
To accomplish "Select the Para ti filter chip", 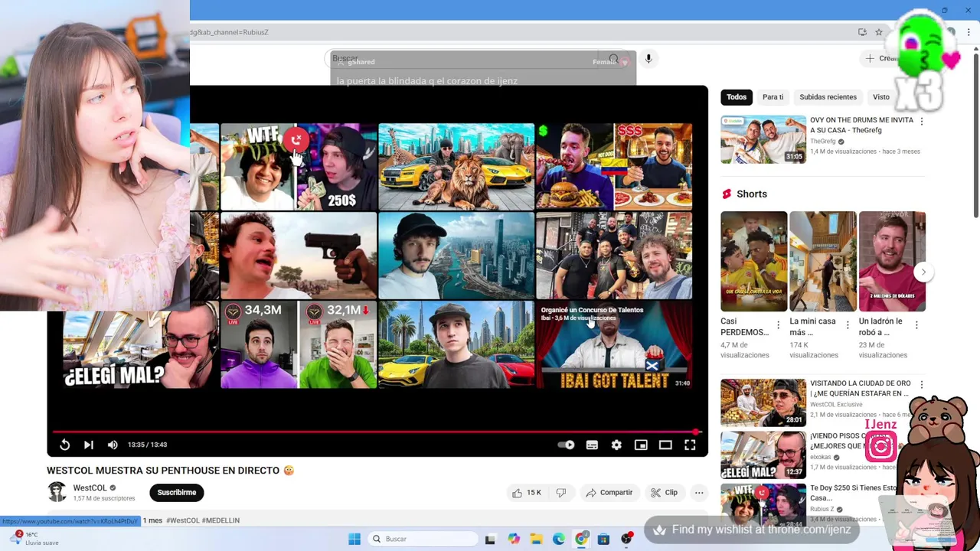I will click(773, 97).
